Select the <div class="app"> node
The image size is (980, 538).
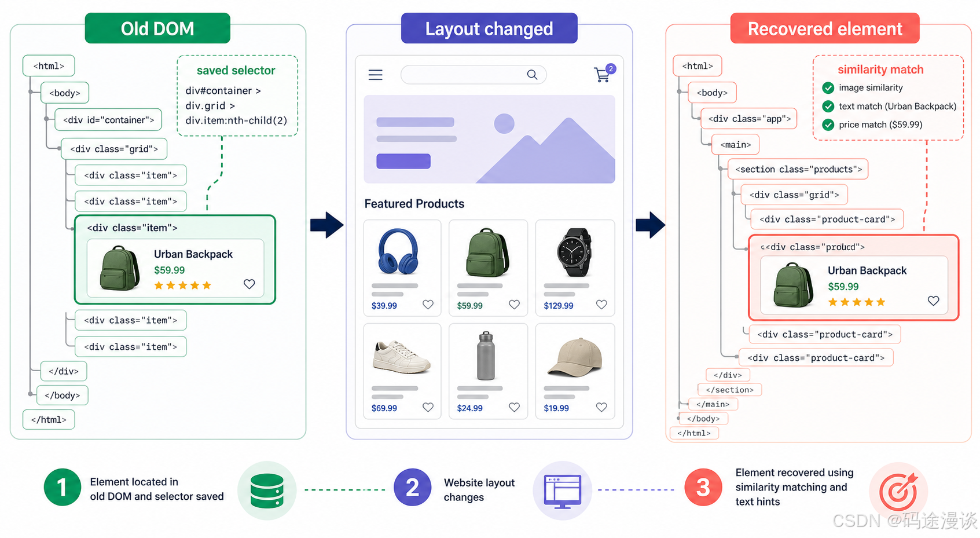point(749,119)
